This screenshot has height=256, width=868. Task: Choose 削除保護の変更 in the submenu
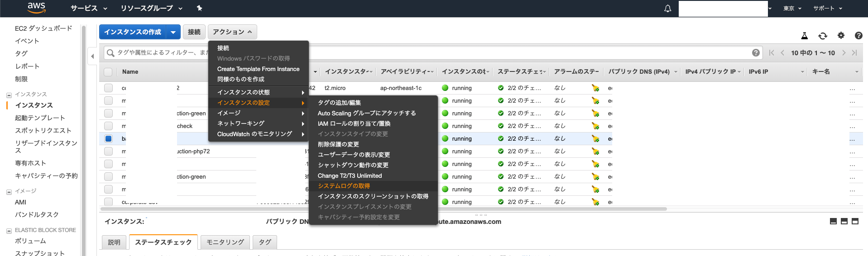click(373, 144)
